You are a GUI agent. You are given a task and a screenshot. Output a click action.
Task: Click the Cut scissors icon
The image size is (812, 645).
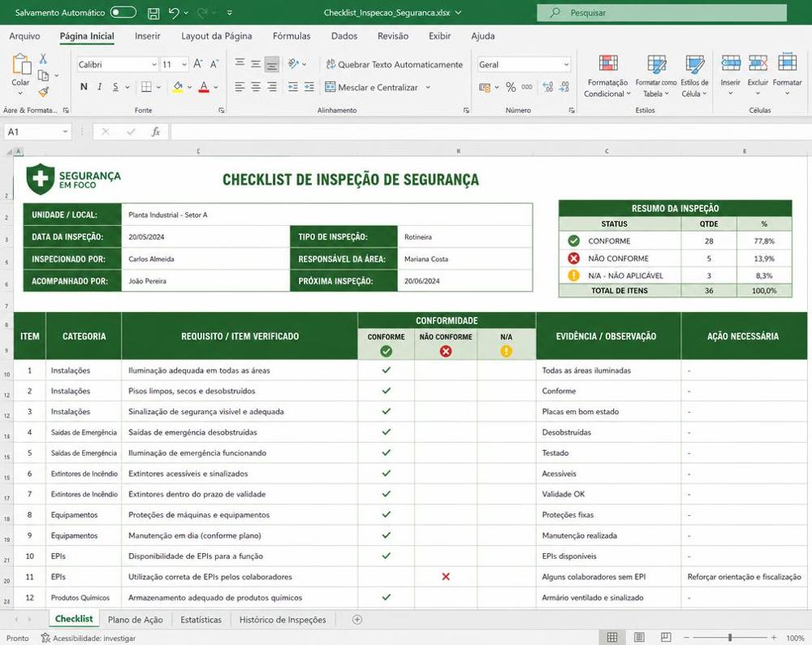[43, 58]
